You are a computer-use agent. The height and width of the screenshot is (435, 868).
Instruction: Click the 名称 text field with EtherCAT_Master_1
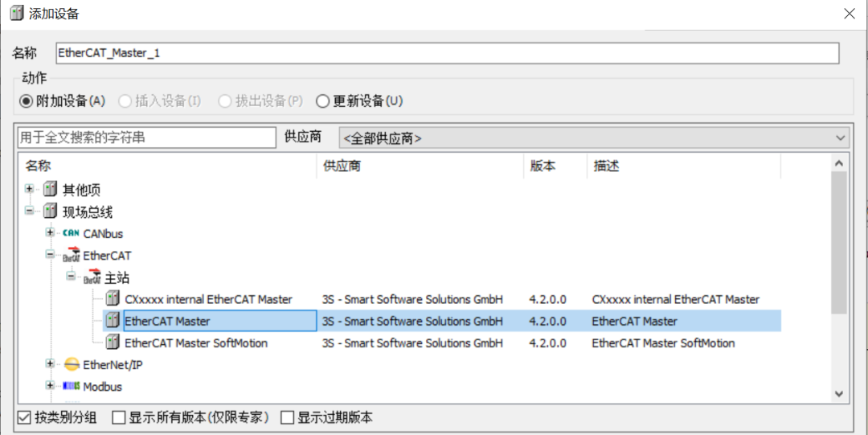(x=448, y=53)
